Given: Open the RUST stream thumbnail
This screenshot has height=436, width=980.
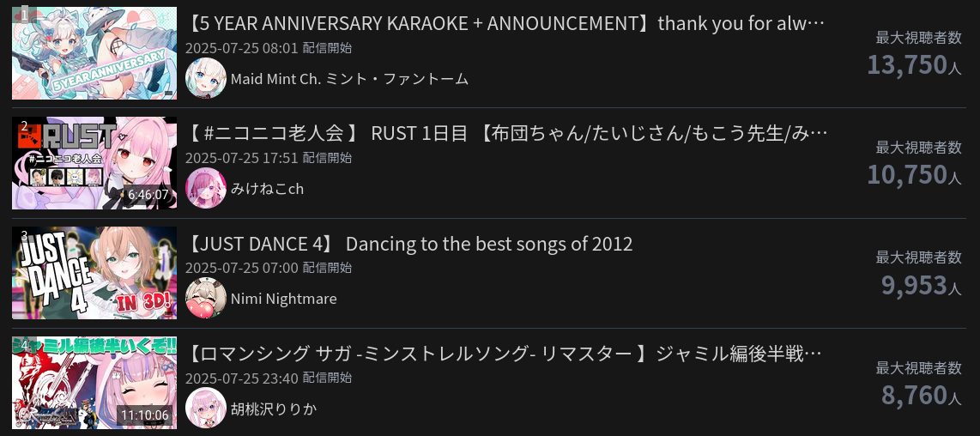Looking at the screenshot, I should [94, 163].
